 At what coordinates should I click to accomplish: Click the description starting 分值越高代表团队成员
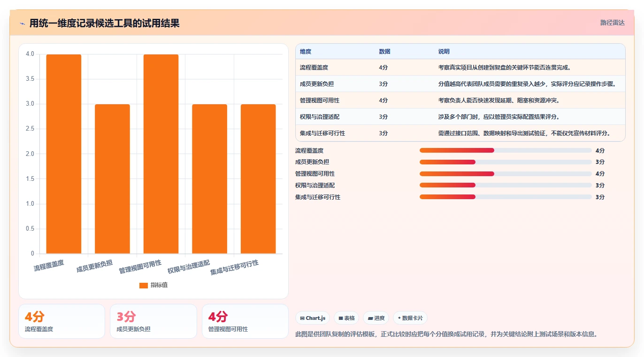pyautogui.click(x=527, y=84)
